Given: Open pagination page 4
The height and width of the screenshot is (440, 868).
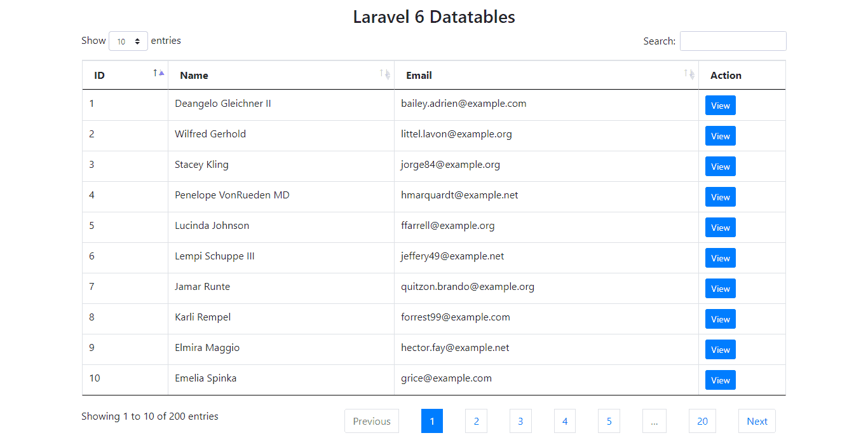Looking at the screenshot, I should coord(565,421).
